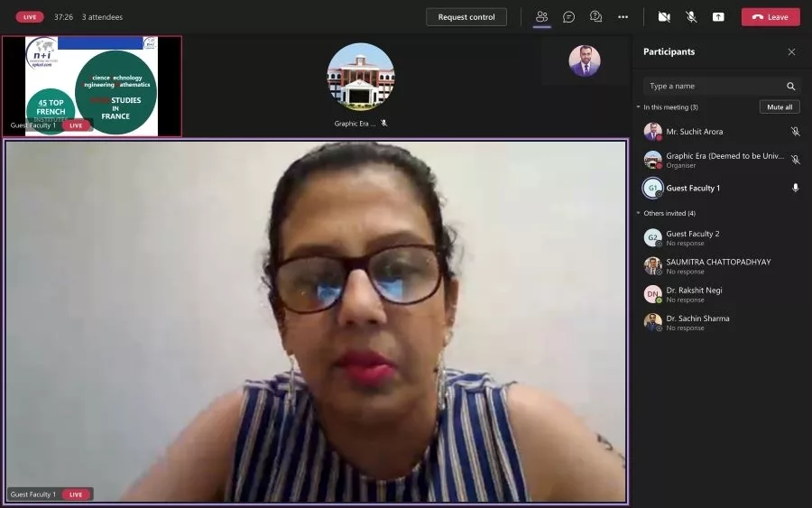Select participant Guest Faculty 1
This screenshot has height=508, width=812.
(722, 188)
